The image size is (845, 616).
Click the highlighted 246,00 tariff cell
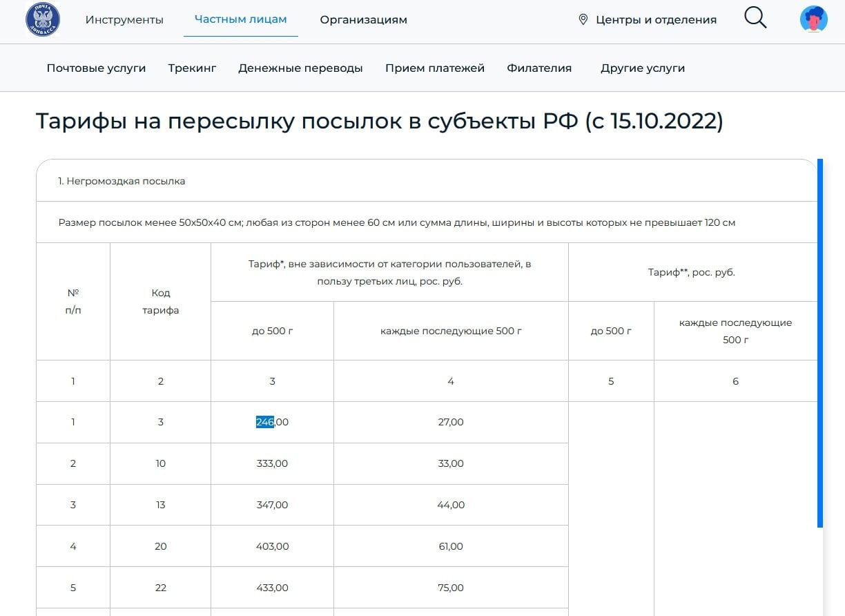(272, 422)
